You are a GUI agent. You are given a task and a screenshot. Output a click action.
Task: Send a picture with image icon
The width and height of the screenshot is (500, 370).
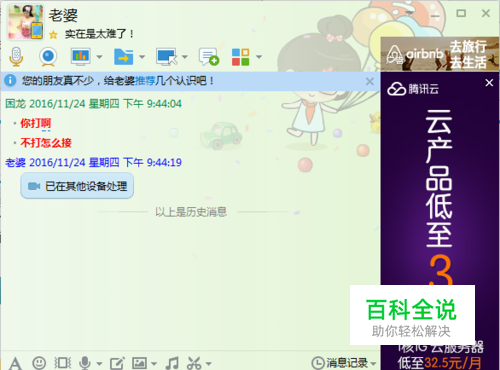click(x=139, y=363)
